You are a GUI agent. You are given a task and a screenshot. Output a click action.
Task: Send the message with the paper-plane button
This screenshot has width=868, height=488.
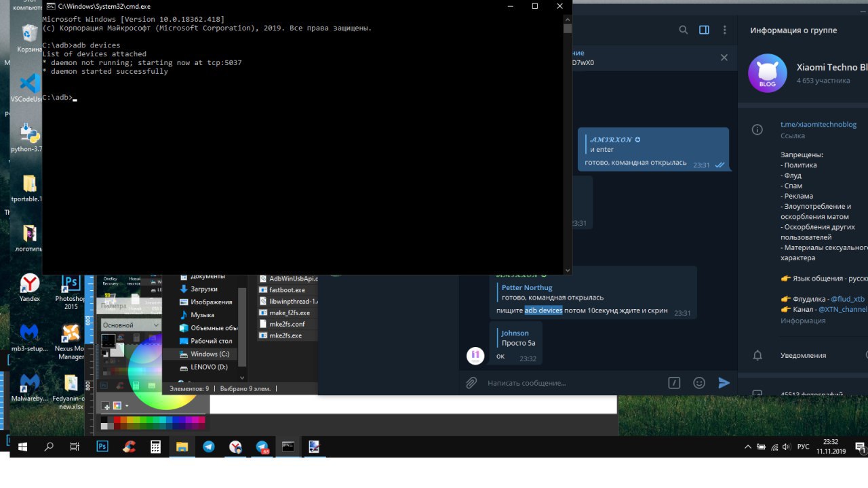point(724,383)
